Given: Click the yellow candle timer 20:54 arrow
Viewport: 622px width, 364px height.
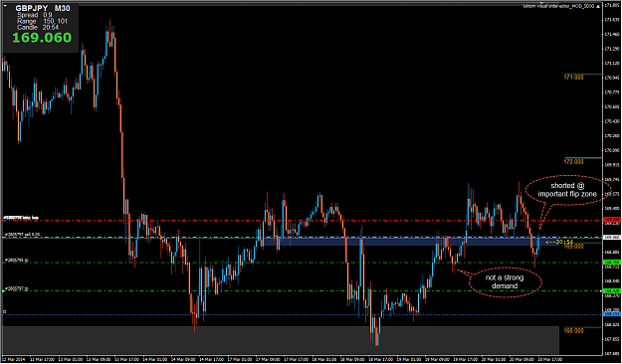Looking at the screenshot, I should 559,242.
